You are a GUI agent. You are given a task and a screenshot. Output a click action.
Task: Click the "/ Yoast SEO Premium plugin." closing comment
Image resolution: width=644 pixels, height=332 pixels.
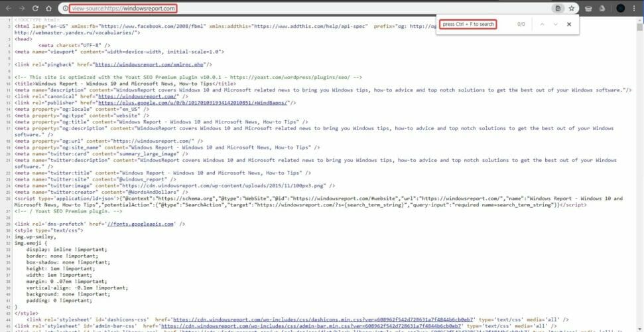[68, 211]
